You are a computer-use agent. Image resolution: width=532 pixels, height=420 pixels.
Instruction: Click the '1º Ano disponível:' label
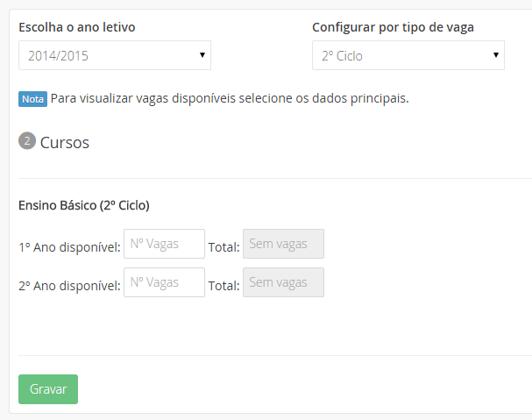pos(69,247)
